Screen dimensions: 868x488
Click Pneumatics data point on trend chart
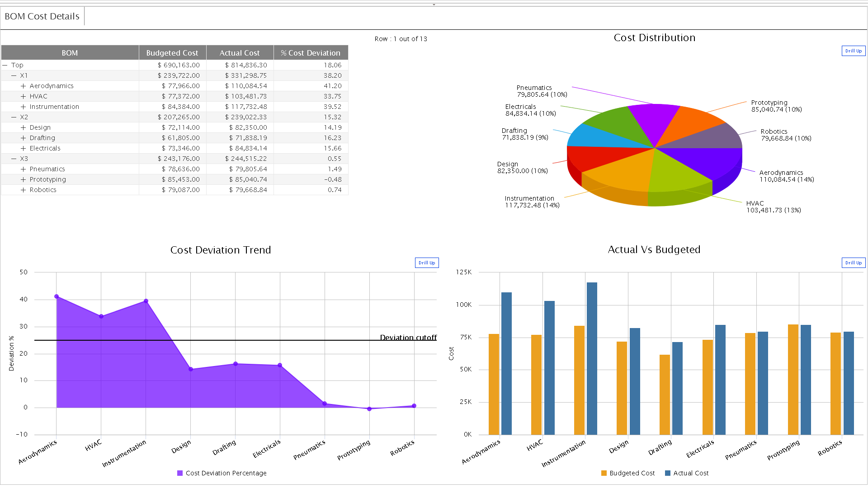pos(325,404)
